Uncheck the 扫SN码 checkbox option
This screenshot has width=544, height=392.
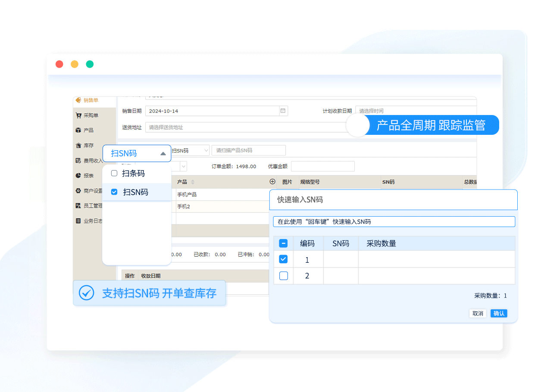pos(114,192)
